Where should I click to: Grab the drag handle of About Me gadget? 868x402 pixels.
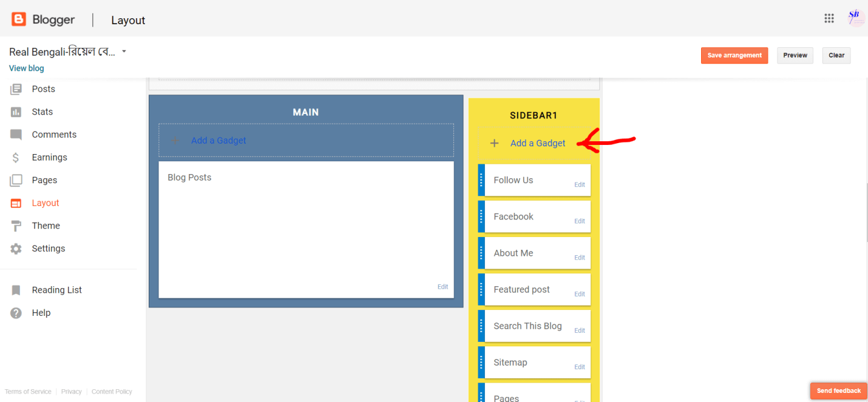481,253
